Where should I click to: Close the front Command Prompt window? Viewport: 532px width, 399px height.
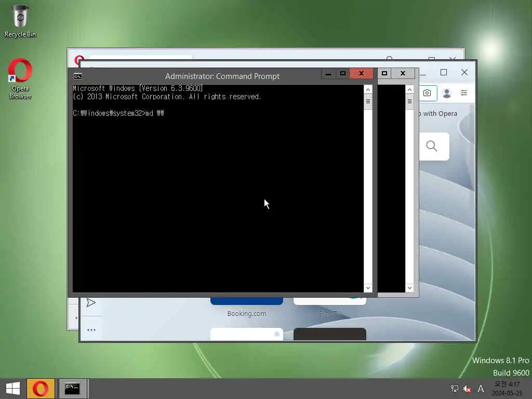coord(362,74)
